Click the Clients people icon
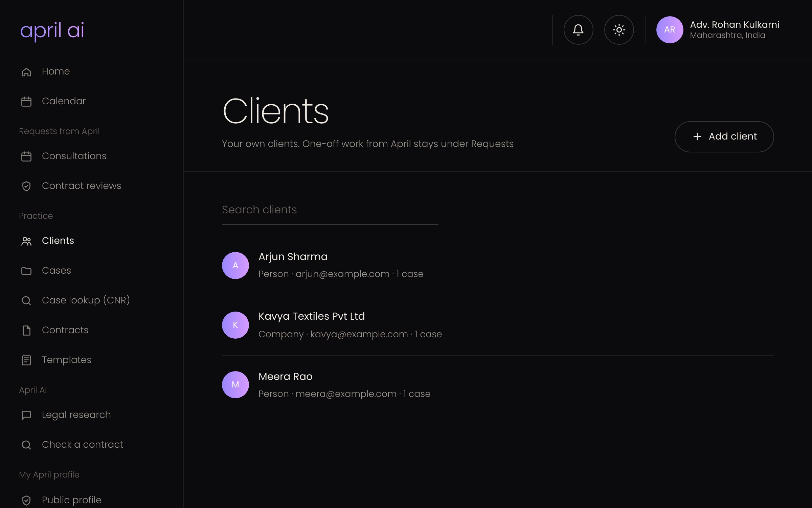The height and width of the screenshot is (508, 812). 26,241
